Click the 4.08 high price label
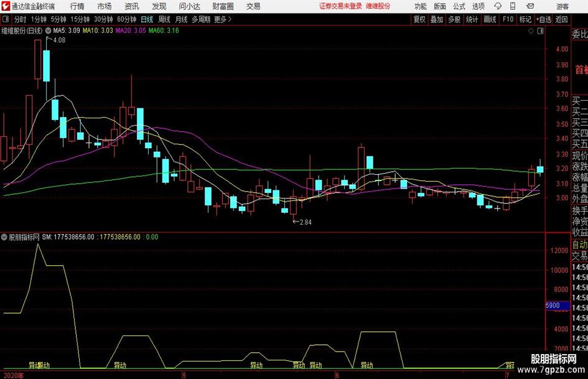 [59, 40]
